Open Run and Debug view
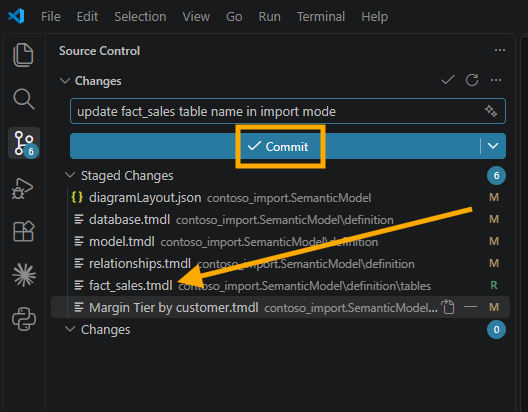 (x=23, y=188)
